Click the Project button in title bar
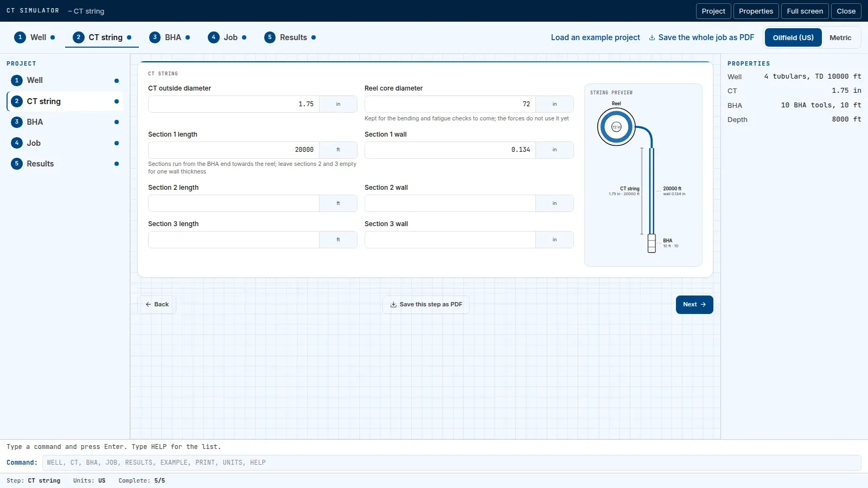868x488 pixels. 713,11
